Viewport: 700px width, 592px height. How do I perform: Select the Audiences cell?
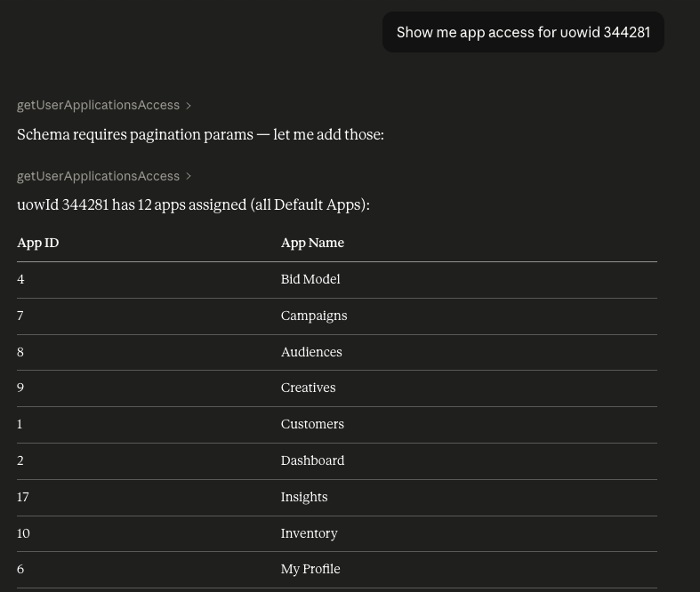(x=311, y=352)
